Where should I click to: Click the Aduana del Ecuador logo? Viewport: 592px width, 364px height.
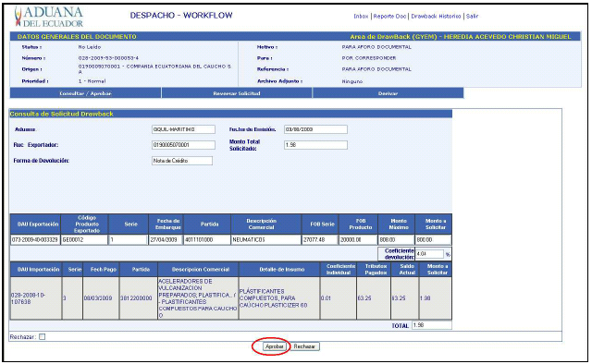48,17
